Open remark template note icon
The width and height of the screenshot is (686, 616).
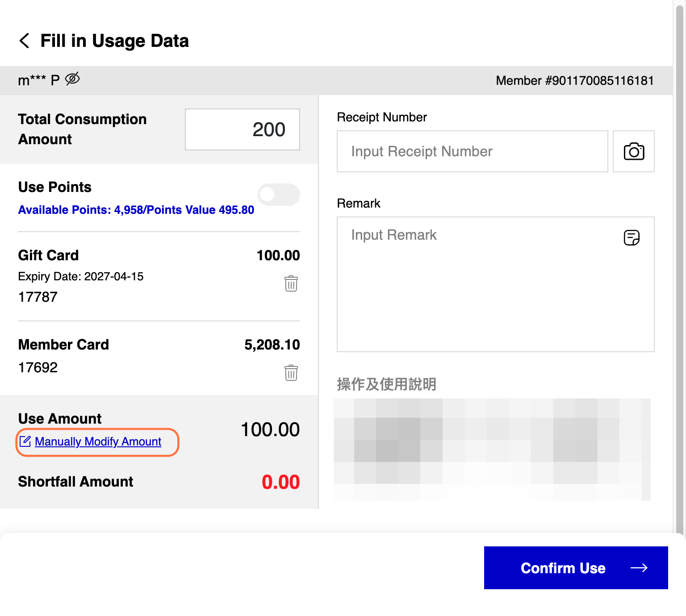point(632,237)
